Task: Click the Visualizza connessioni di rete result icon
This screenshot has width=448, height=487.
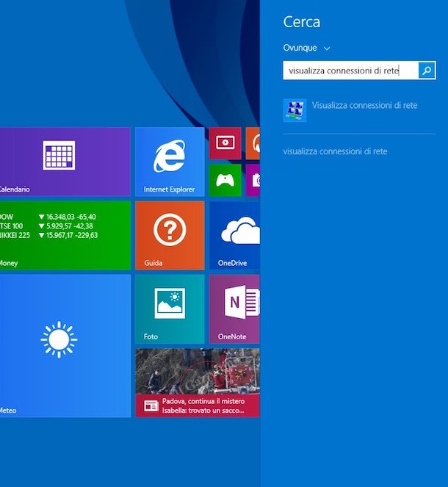Action: pos(295,110)
